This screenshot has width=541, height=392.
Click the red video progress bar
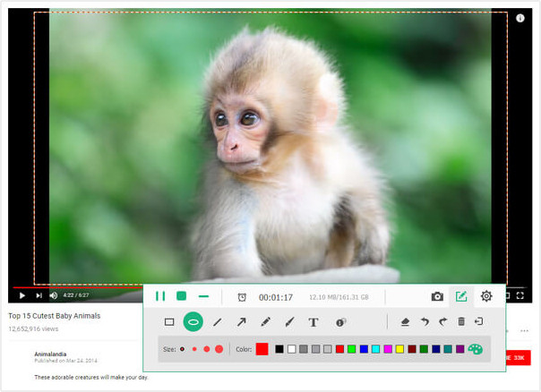coord(78,287)
